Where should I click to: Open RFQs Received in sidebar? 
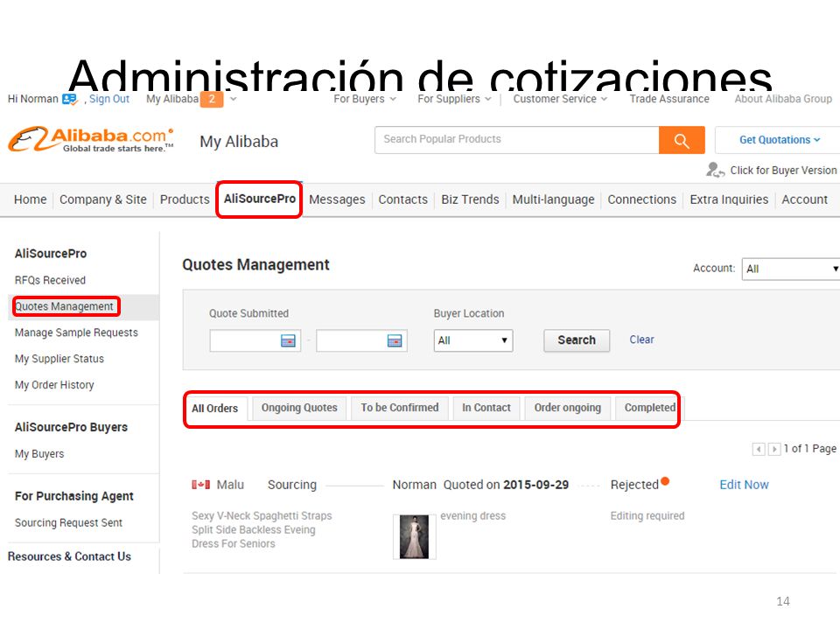(x=50, y=280)
